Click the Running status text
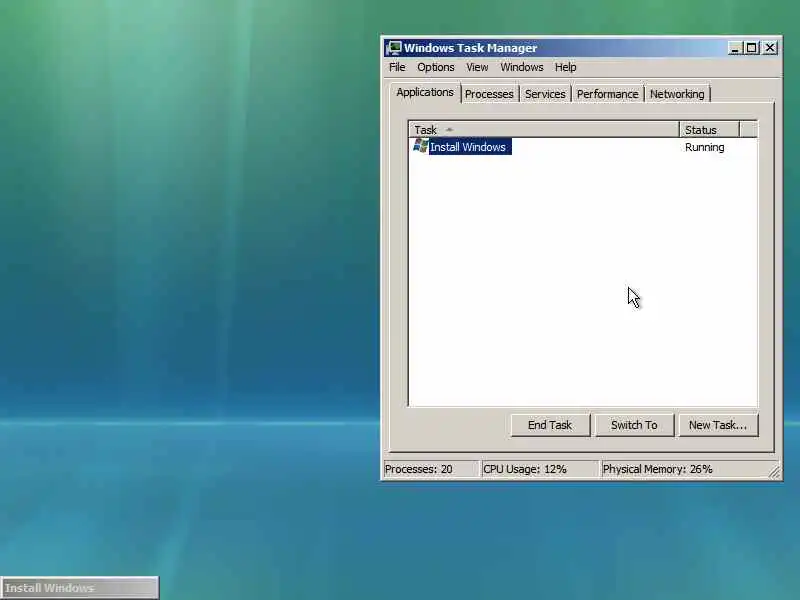The width and height of the screenshot is (800, 600). (705, 147)
